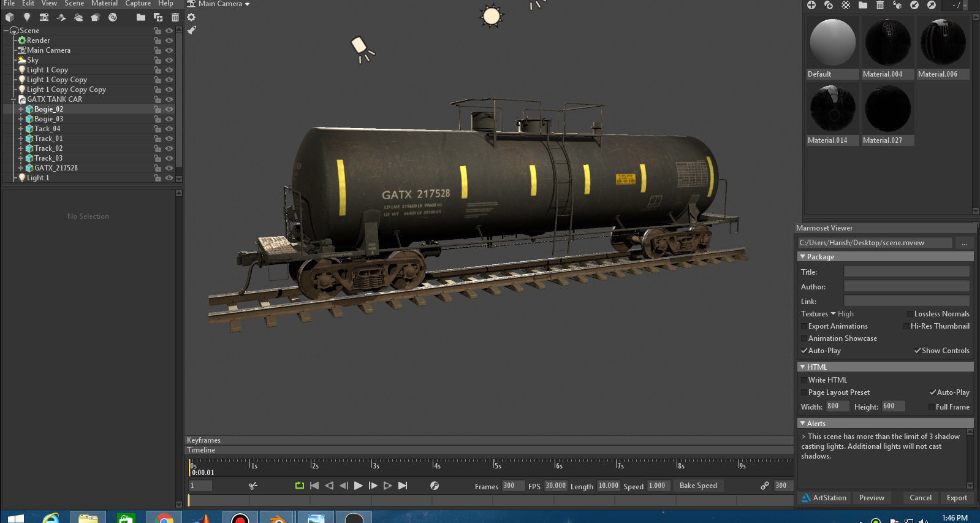The height and width of the screenshot is (523, 980).
Task: Collapse the Package section
Action: (x=802, y=257)
